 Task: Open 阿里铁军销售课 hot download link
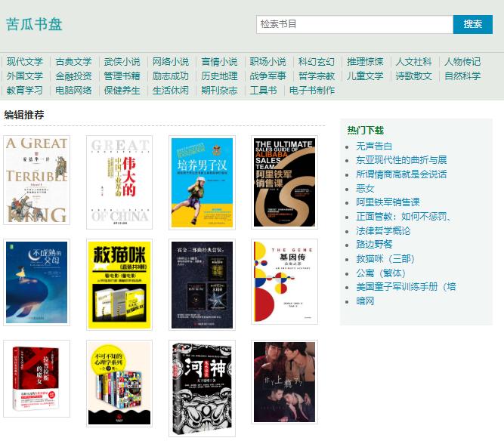coord(388,202)
